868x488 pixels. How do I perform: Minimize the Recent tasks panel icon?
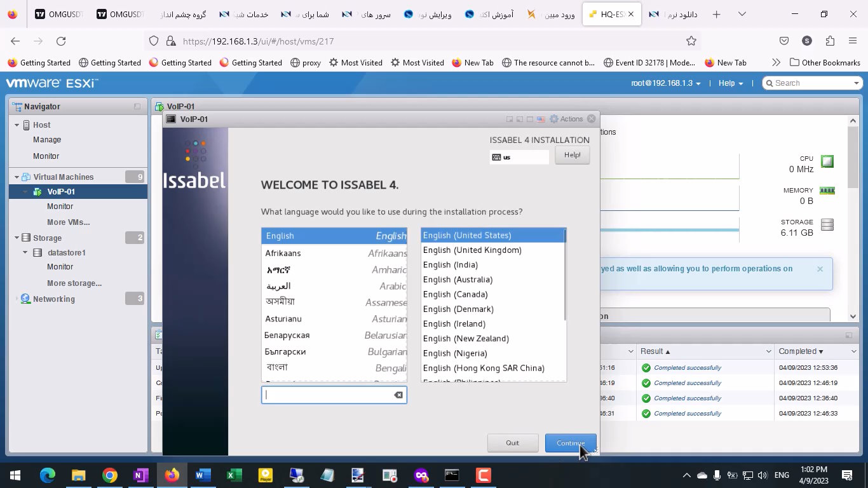(849, 335)
